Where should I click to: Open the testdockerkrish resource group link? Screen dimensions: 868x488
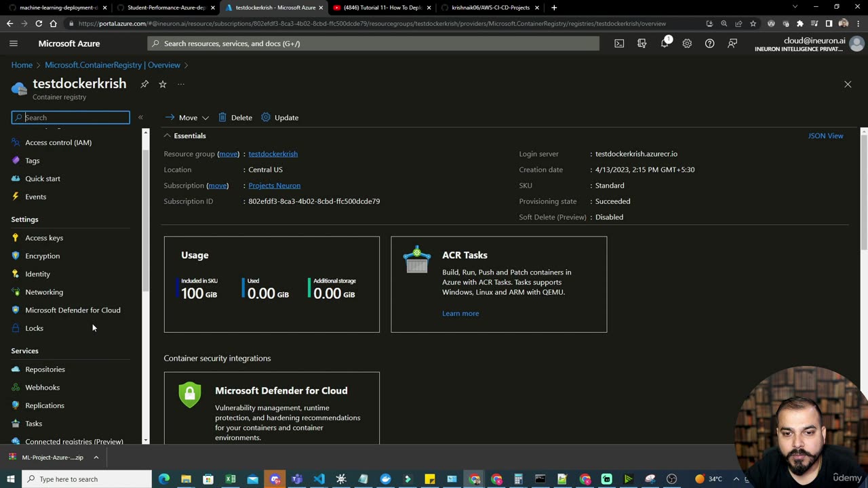pyautogui.click(x=273, y=154)
